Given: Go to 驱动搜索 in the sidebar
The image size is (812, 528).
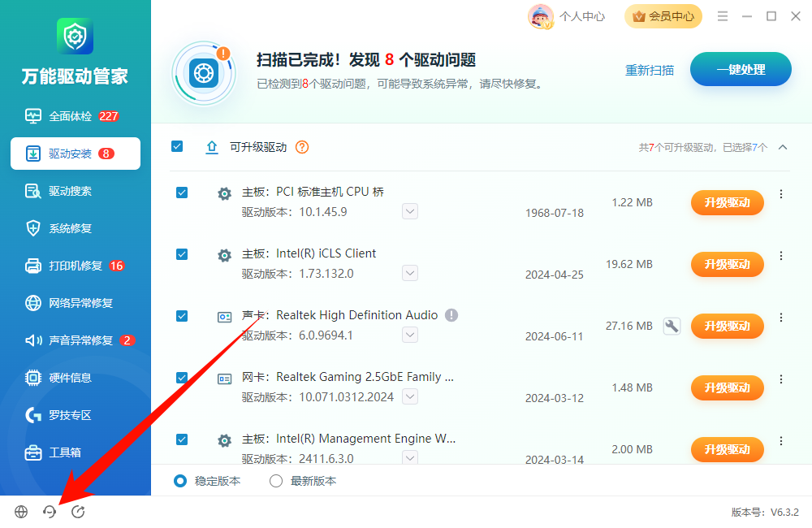Looking at the screenshot, I should [x=76, y=191].
